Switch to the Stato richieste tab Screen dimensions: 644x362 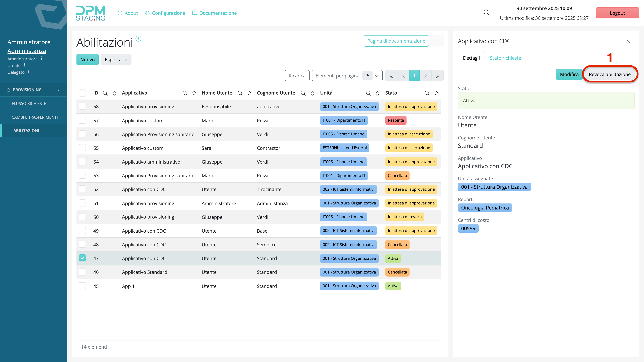505,58
